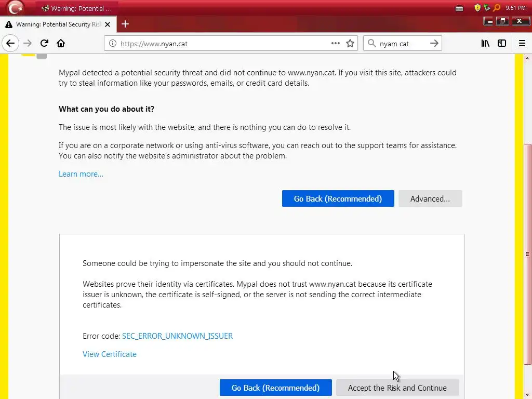Open page actions three-dot menu
Screen dimensions: 532x399
coord(335,43)
